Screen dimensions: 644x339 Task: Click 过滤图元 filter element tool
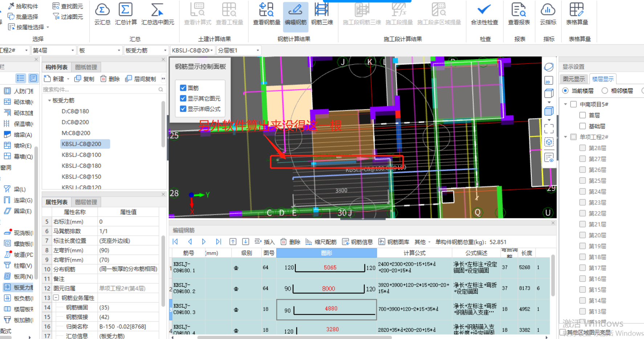tap(68, 17)
